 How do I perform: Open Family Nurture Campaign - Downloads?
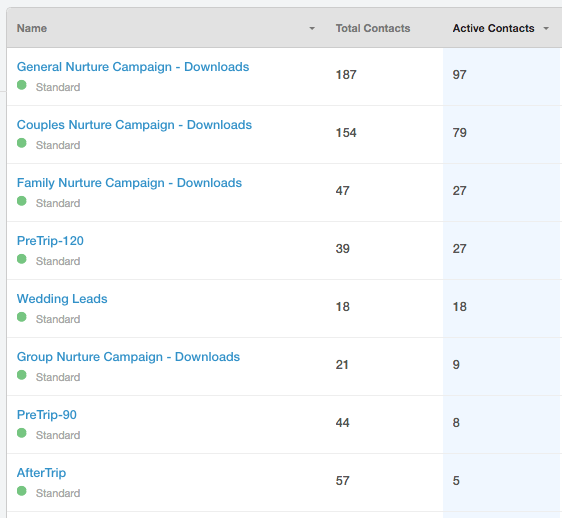click(129, 183)
